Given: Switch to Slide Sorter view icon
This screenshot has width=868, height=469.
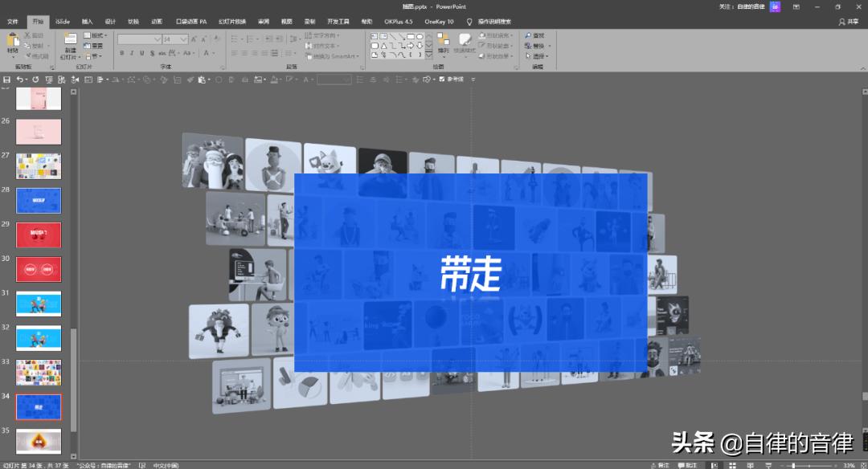Looking at the screenshot, I should click(x=732, y=465).
